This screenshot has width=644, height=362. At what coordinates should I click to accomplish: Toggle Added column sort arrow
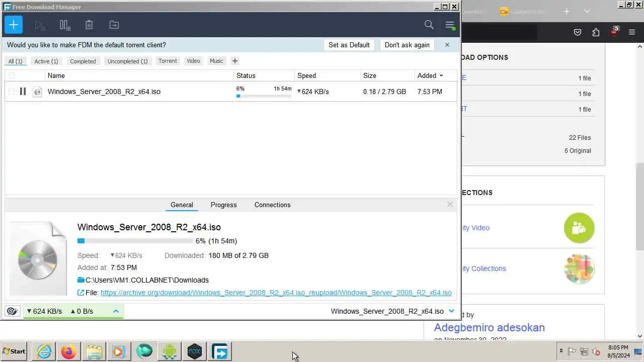(441, 75)
